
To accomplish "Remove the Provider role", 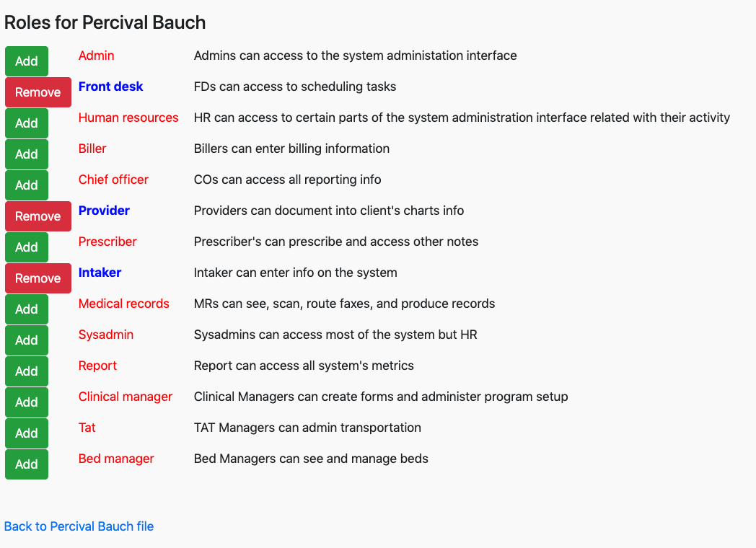I will pyautogui.click(x=38, y=216).
